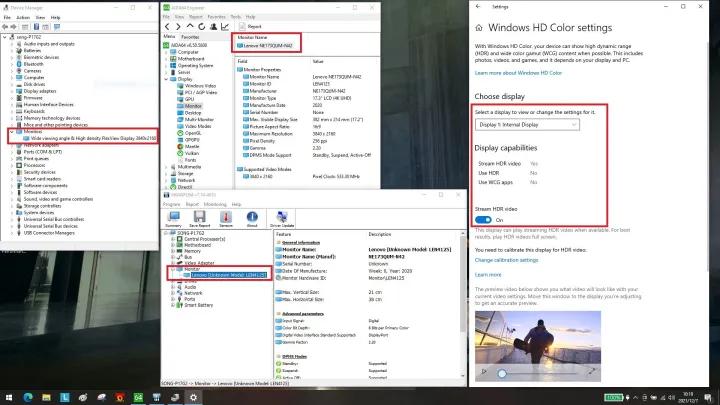
Task: Click the AIDA64 taskbar icon
Action: (x=138, y=397)
